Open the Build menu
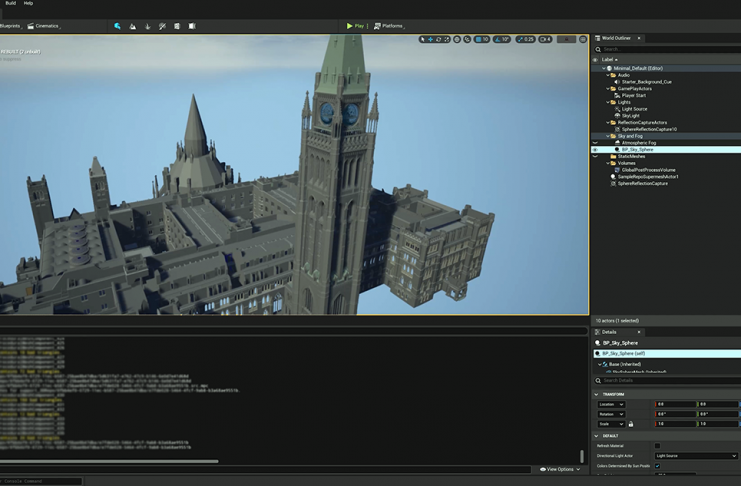The width and height of the screenshot is (741, 486). coord(10,4)
